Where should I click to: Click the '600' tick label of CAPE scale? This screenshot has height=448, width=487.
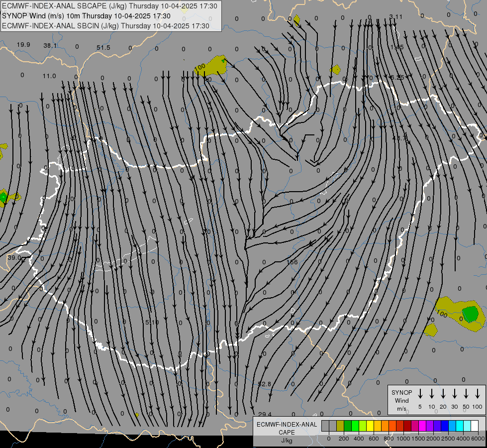374,439
